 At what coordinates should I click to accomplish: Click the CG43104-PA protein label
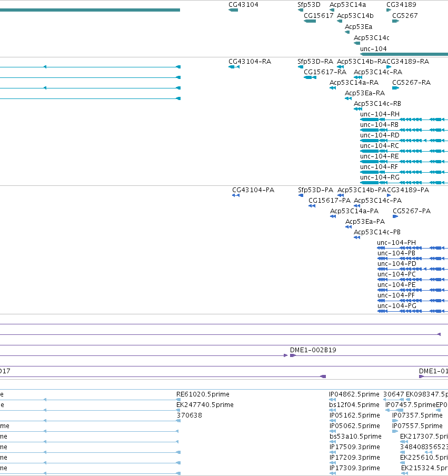(253, 190)
